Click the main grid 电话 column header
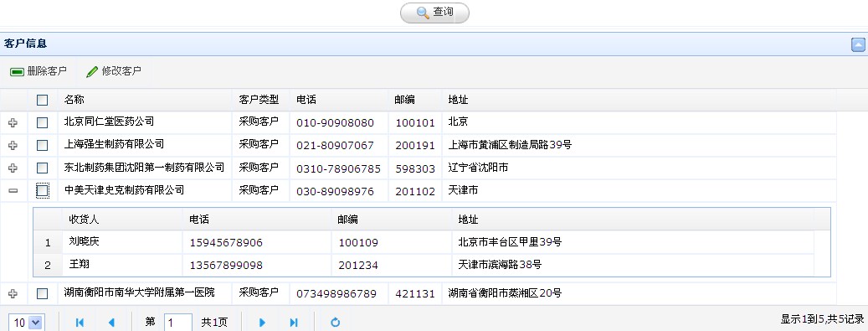868x331 pixels. (x=339, y=100)
